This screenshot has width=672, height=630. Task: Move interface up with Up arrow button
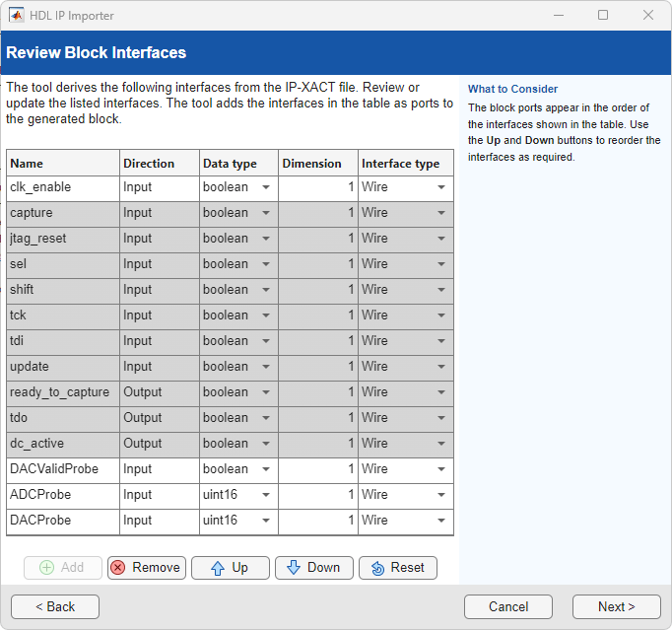tap(230, 568)
